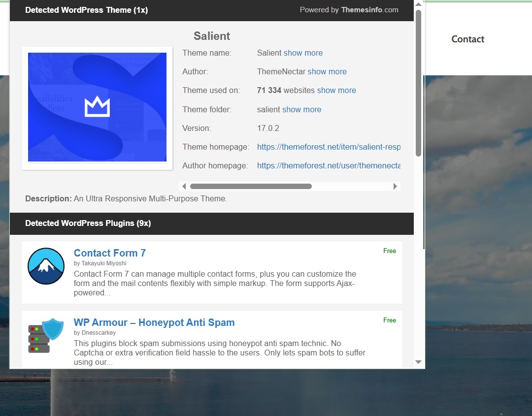Screen dimensions: 532x416
Task: Click "by Takayuki Miyoshi" author text
Action: coord(100,263)
